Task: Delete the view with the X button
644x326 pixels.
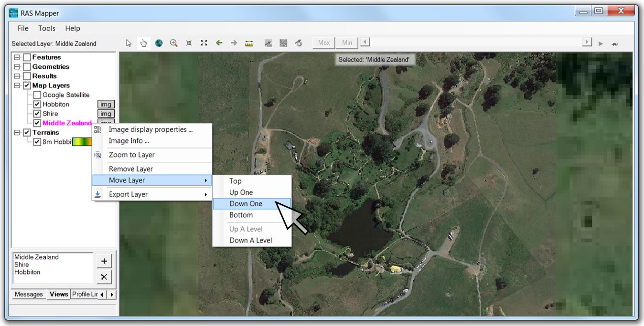Action: (x=104, y=277)
